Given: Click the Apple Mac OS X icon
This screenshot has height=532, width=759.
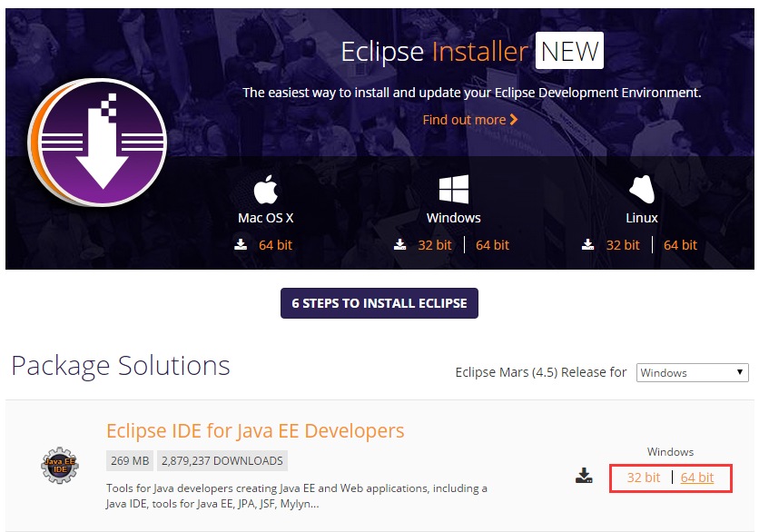Looking at the screenshot, I should pos(266,189).
